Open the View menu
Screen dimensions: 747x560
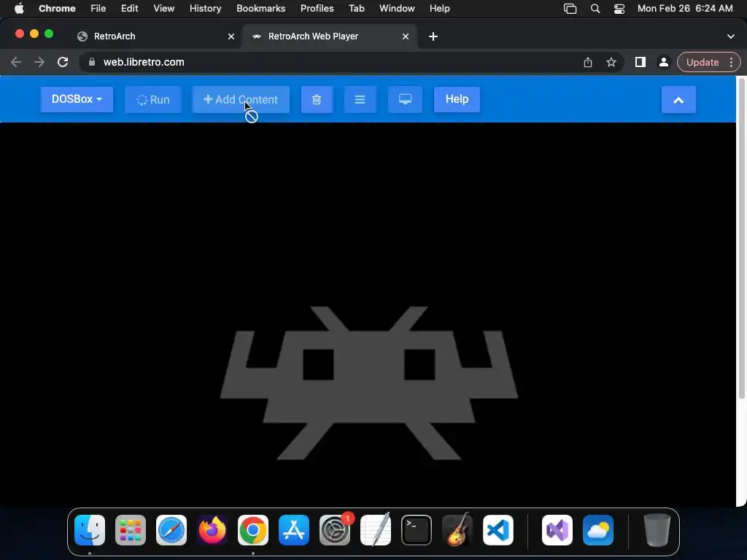(163, 8)
